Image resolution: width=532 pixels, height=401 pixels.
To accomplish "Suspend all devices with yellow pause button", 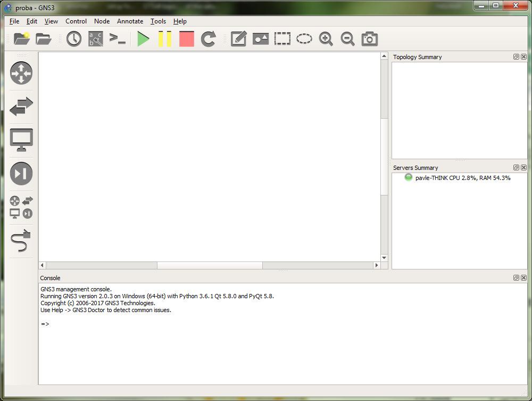I will 165,39.
